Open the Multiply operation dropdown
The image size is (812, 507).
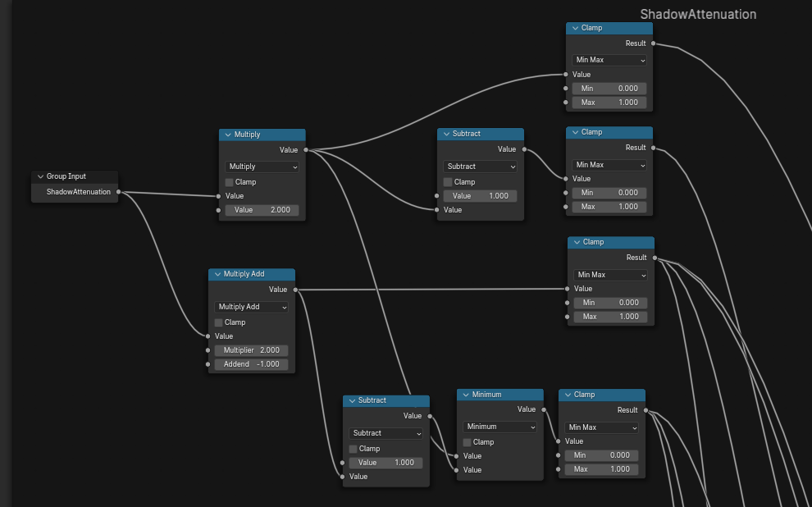262,167
